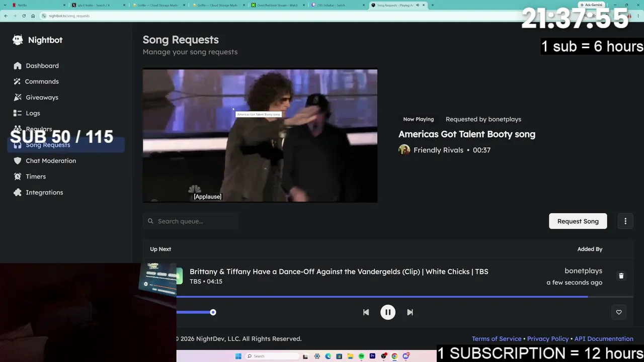The height and width of the screenshot is (362, 644).
Task: Click the Integrations puzzle piece icon
Action: [x=18, y=193]
